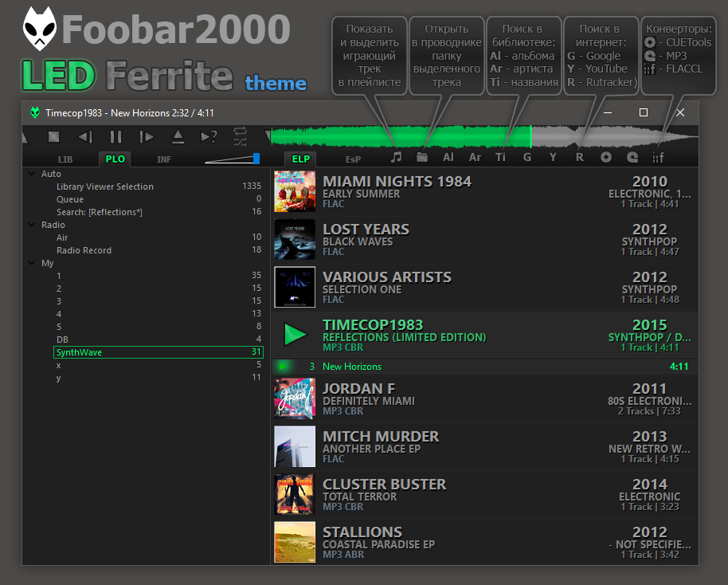Play a random track
This screenshot has height=585, width=728.
point(209,136)
